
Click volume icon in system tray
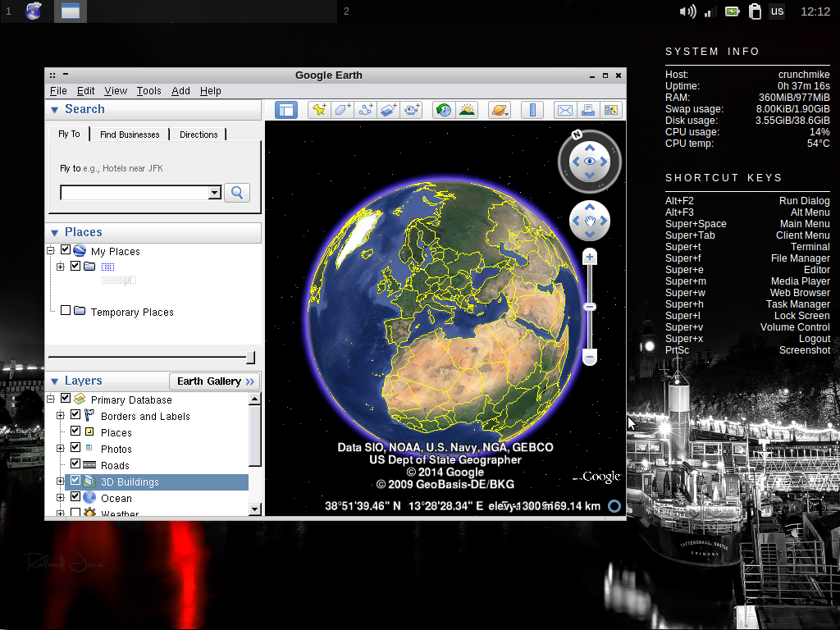pos(687,11)
